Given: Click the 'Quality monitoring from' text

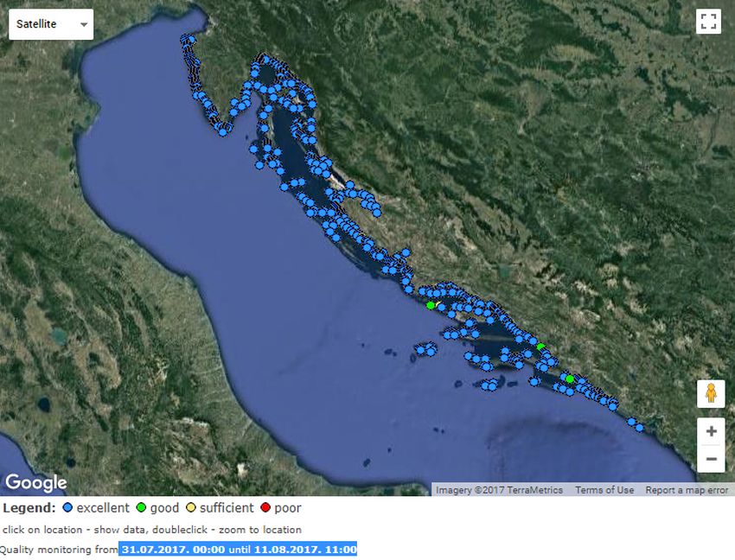Looking at the screenshot, I should (59, 550).
